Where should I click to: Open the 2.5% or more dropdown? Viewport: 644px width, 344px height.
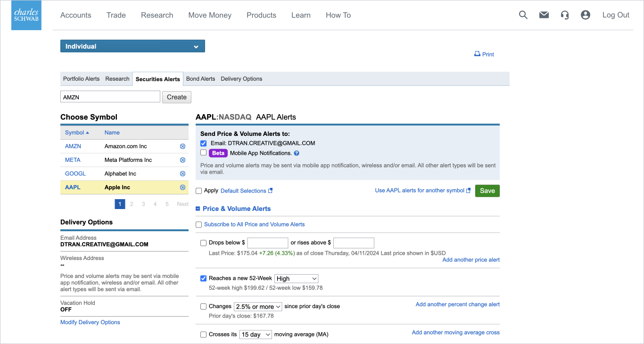pos(258,307)
